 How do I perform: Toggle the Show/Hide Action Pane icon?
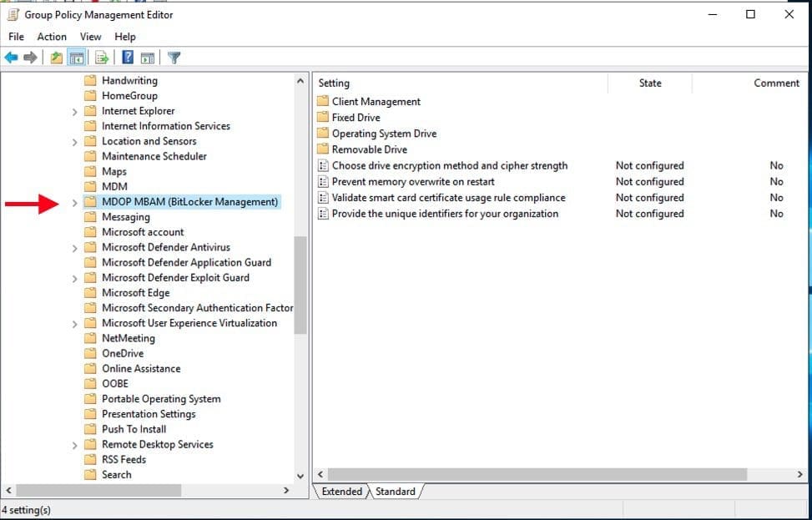point(147,58)
